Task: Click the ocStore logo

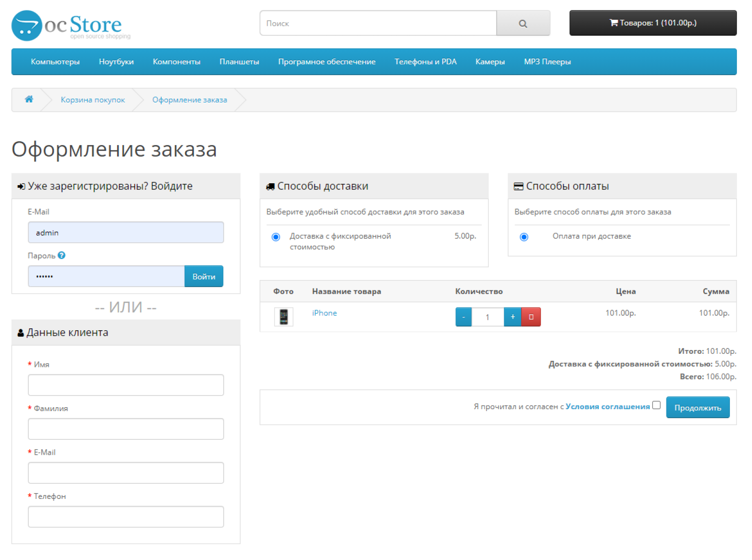Action: [71, 25]
